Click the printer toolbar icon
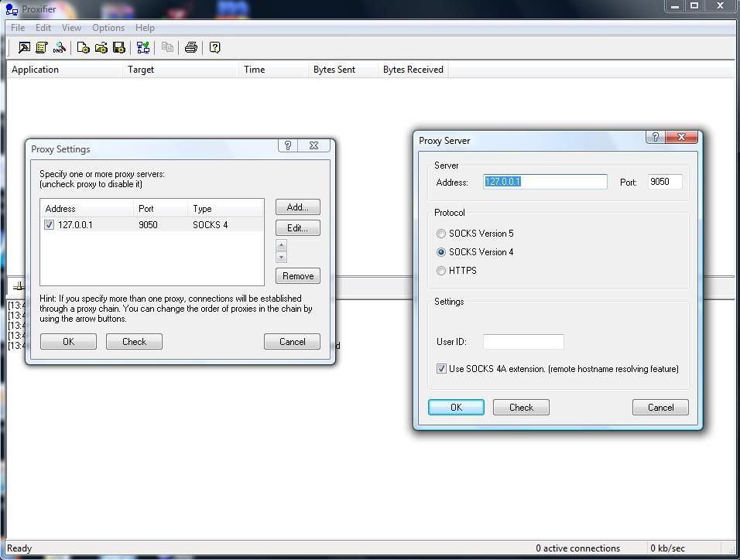The height and width of the screenshot is (560, 740). pos(191,47)
